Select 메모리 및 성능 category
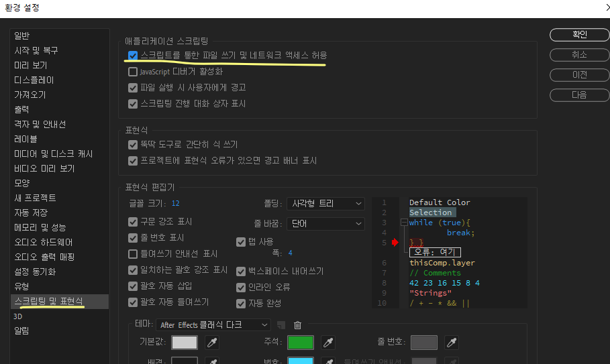This screenshot has height=364, width=610. pos(59,227)
